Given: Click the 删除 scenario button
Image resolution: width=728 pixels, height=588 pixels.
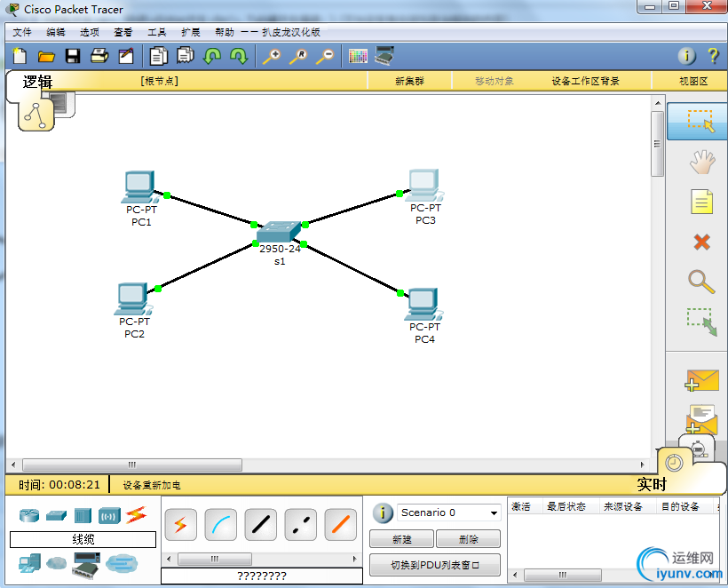Looking at the screenshot, I should tap(469, 539).
